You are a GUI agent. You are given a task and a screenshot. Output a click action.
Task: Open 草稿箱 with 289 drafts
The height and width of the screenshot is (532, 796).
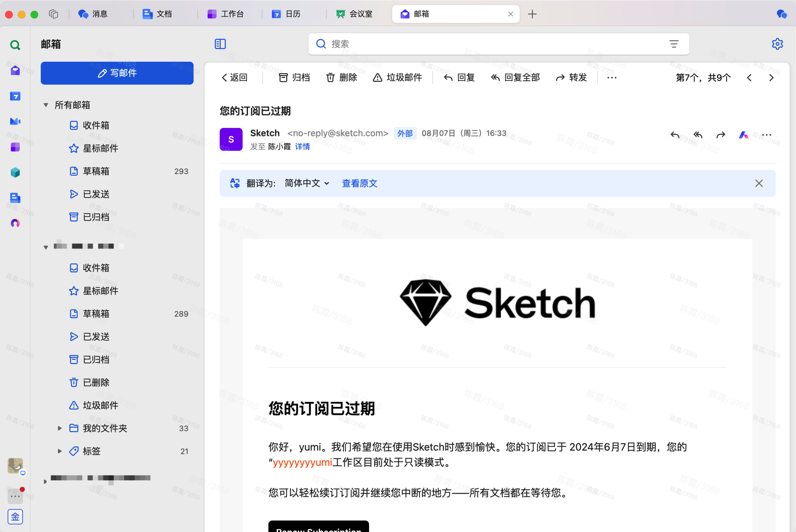[117, 314]
